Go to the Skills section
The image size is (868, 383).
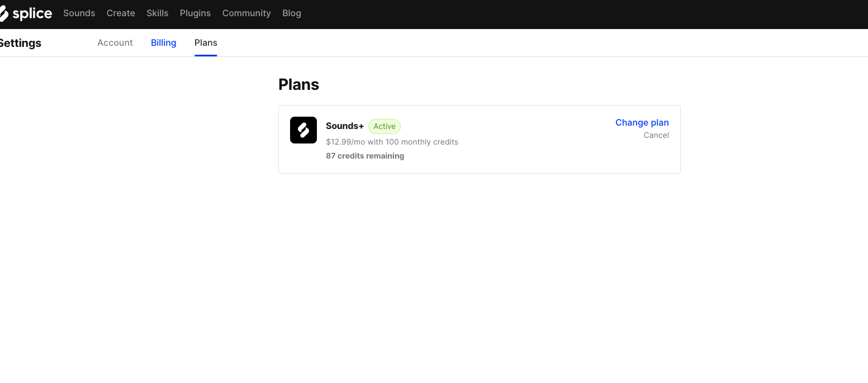pos(158,13)
